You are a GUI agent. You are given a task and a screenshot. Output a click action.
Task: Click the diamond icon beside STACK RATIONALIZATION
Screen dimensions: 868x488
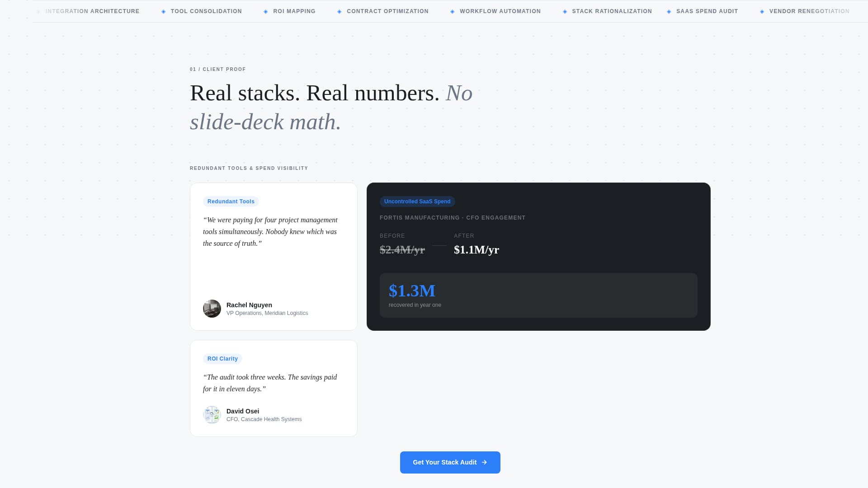click(x=564, y=11)
